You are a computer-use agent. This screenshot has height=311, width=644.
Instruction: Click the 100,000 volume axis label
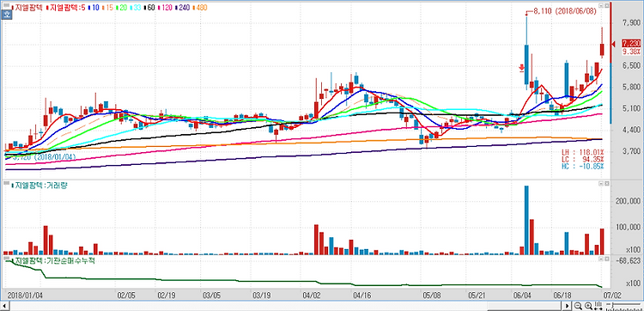pos(629,228)
